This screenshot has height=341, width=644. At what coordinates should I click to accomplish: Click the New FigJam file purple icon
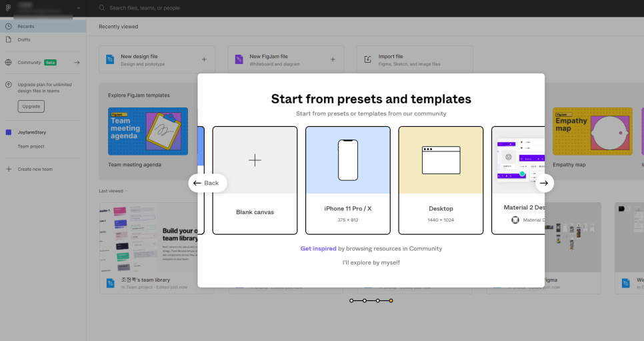pyautogui.click(x=239, y=59)
